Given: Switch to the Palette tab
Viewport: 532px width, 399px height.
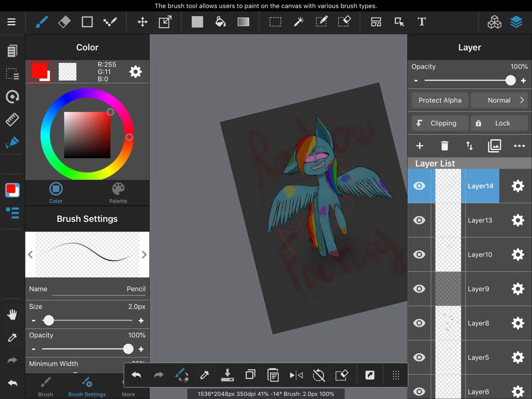Looking at the screenshot, I should [118, 193].
